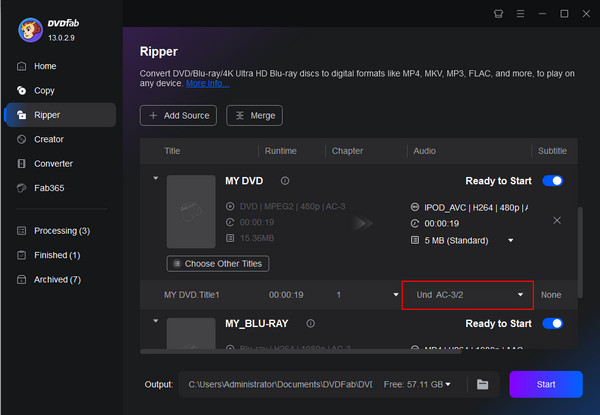Open the Und AC-3/2 audio dropdown
Screen dimensions: 600x415
pyautogui.click(x=468, y=295)
